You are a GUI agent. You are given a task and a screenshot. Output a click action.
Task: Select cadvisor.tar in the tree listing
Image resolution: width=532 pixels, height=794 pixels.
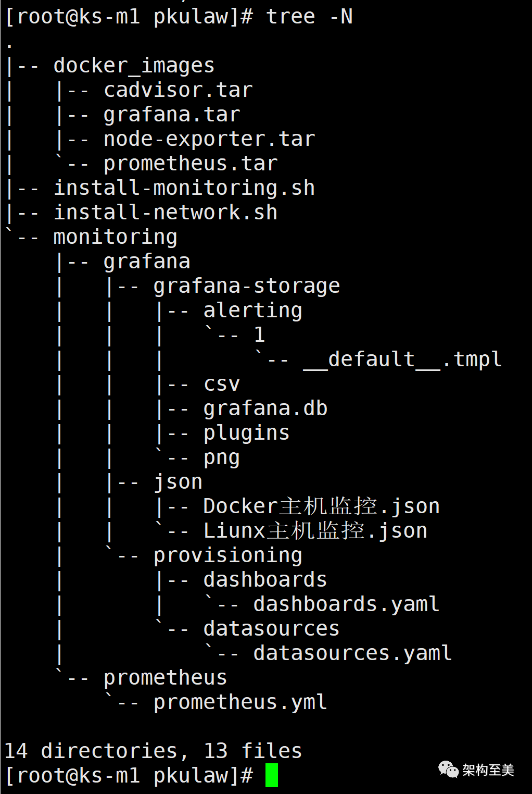[x=178, y=90]
